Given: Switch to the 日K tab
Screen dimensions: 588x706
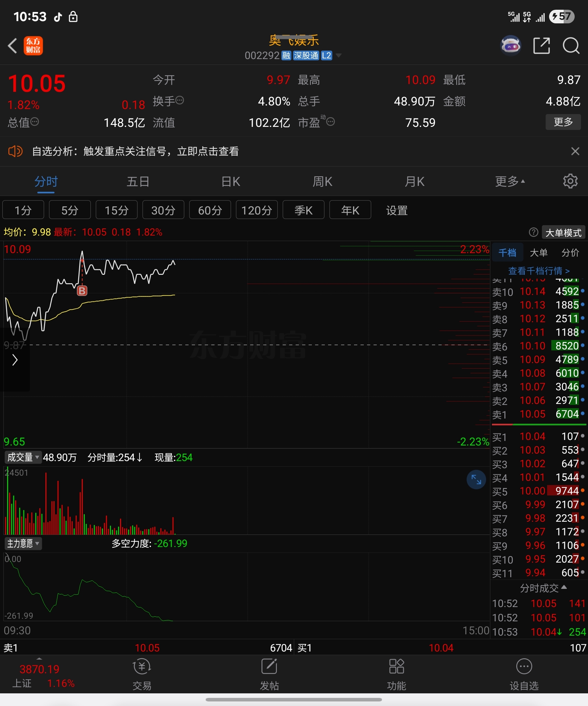Looking at the screenshot, I should point(231,182).
